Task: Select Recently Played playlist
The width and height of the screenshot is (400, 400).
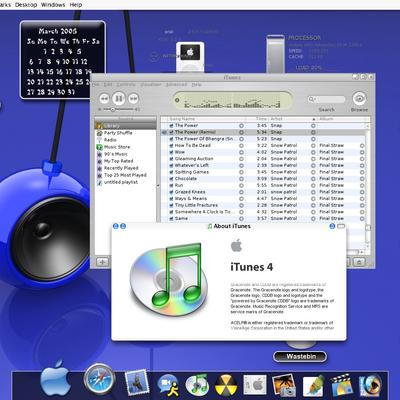Action: coord(121,168)
